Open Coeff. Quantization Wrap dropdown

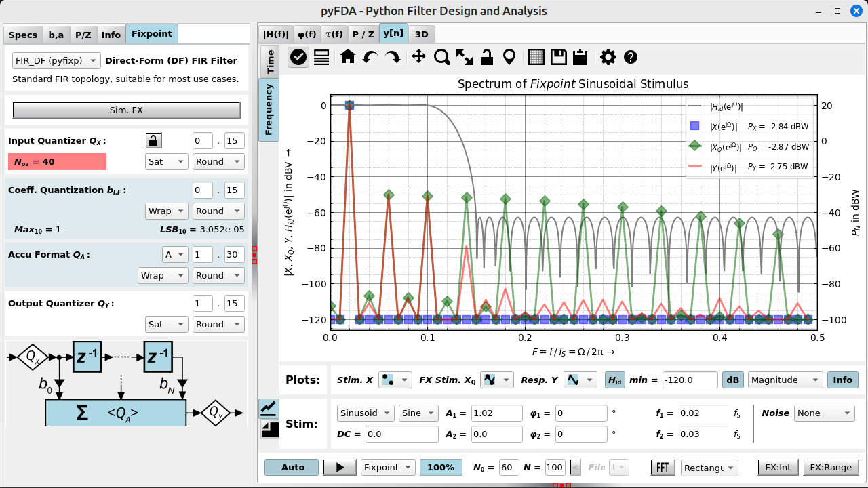click(x=167, y=211)
